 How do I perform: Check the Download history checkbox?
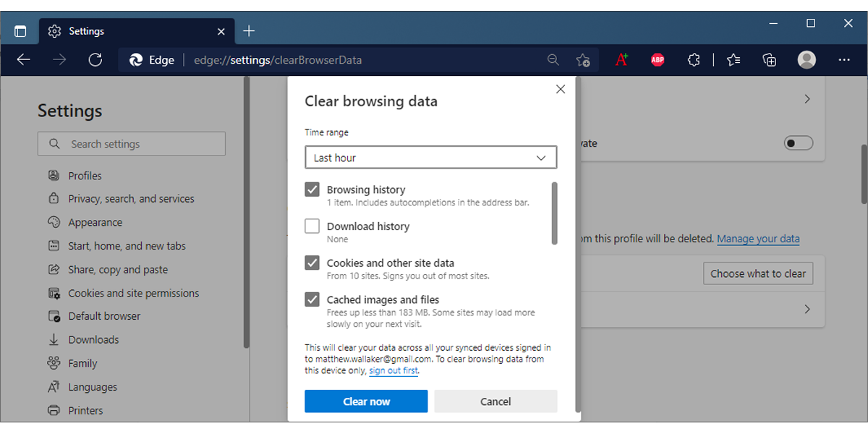click(312, 226)
